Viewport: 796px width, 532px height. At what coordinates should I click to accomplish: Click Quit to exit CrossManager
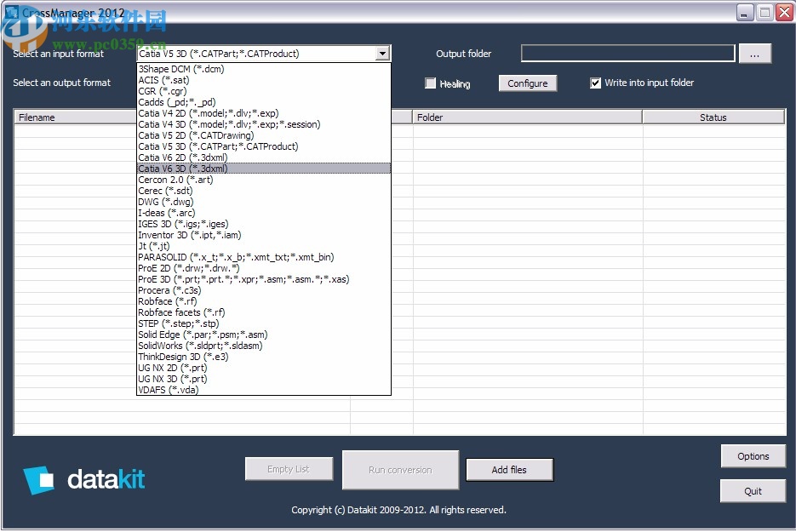click(x=753, y=490)
